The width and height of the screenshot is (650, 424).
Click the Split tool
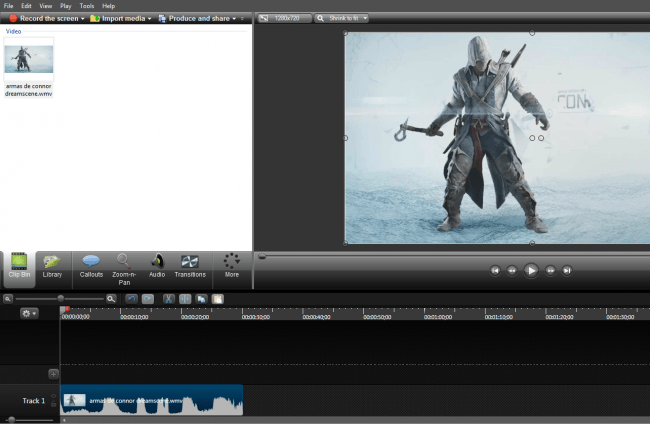click(x=185, y=299)
